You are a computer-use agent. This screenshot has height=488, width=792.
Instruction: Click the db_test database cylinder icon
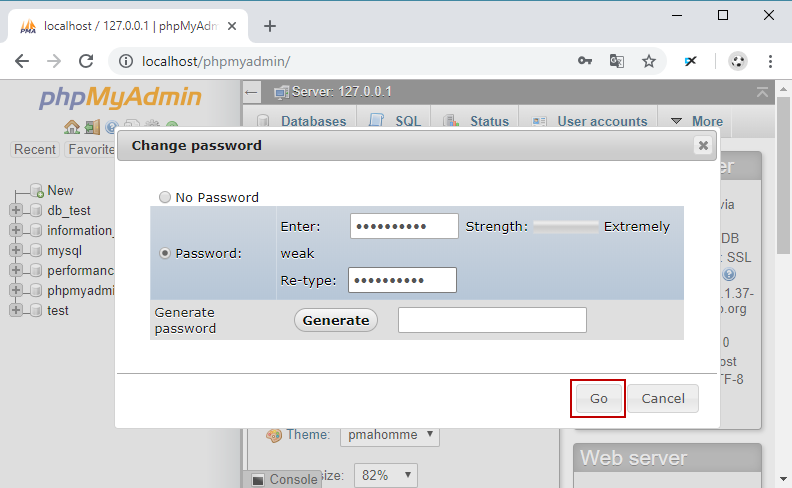[x=35, y=210]
